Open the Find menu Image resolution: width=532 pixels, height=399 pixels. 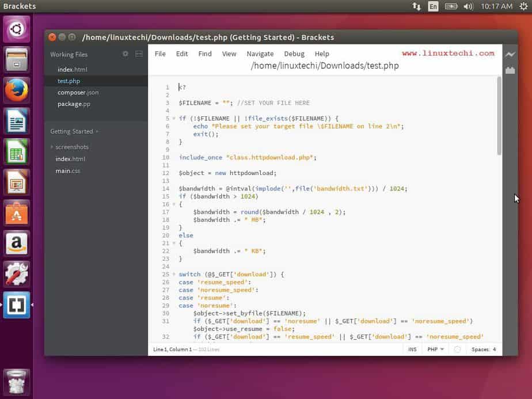[205, 54]
